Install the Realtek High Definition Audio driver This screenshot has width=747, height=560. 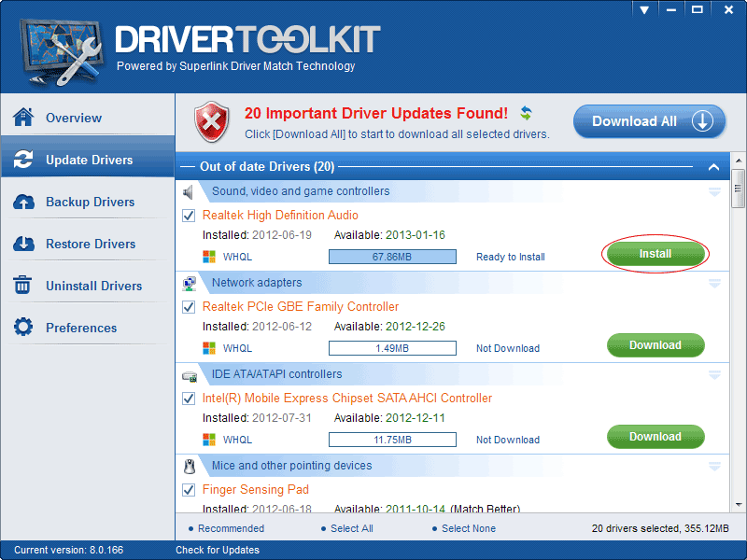pos(655,254)
